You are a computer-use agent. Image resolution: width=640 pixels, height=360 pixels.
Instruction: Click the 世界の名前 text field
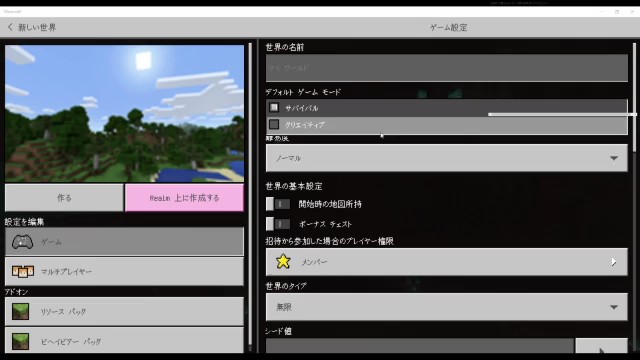pos(447,68)
